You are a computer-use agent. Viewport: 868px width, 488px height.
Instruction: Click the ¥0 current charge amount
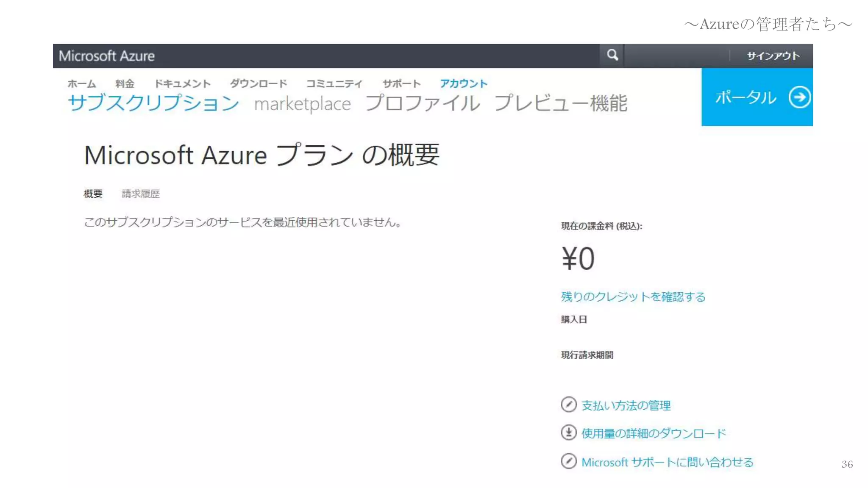pos(578,258)
